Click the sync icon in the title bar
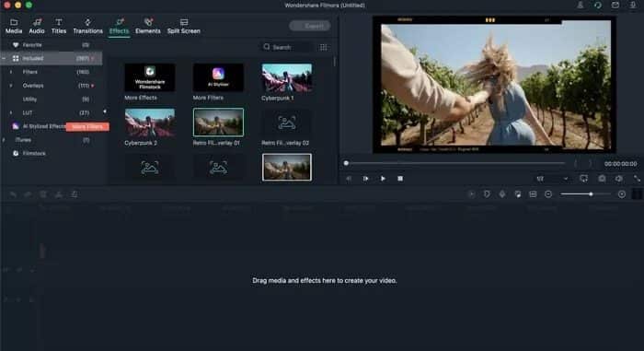The width and height of the screenshot is (644, 351). coord(598,6)
